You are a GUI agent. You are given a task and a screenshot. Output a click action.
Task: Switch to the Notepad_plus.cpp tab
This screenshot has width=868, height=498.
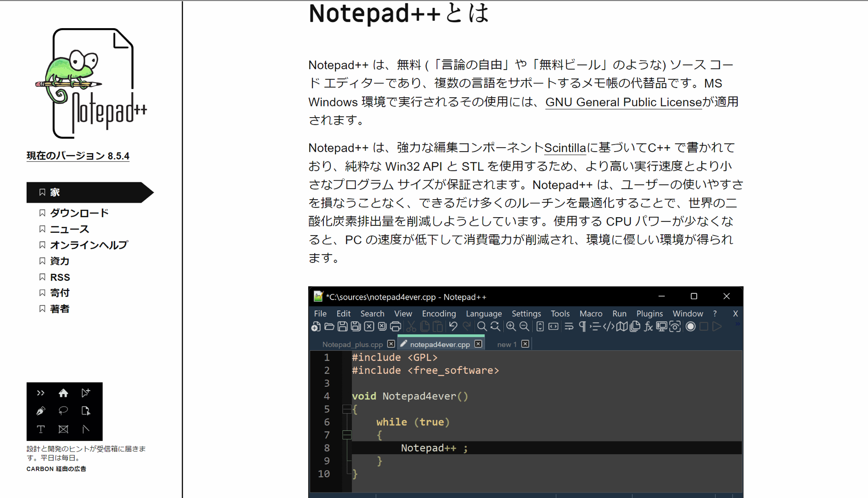click(352, 344)
